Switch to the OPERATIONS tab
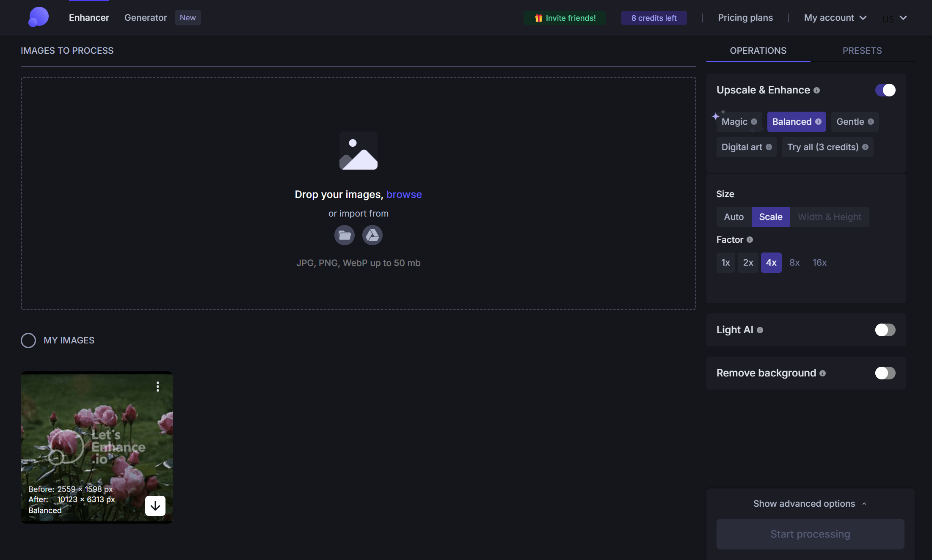This screenshot has height=560, width=932. [x=758, y=50]
